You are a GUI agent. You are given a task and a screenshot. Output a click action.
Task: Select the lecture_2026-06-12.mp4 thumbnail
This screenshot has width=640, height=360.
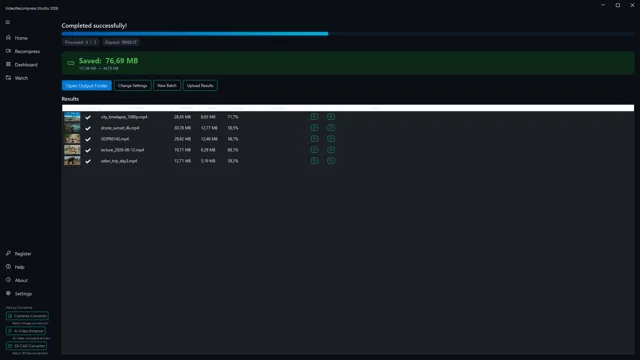click(x=72, y=150)
